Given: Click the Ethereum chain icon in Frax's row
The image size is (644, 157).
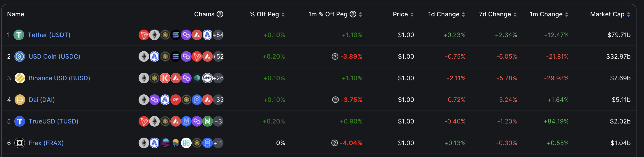Looking at the screenshot, I should pos(143,143).
